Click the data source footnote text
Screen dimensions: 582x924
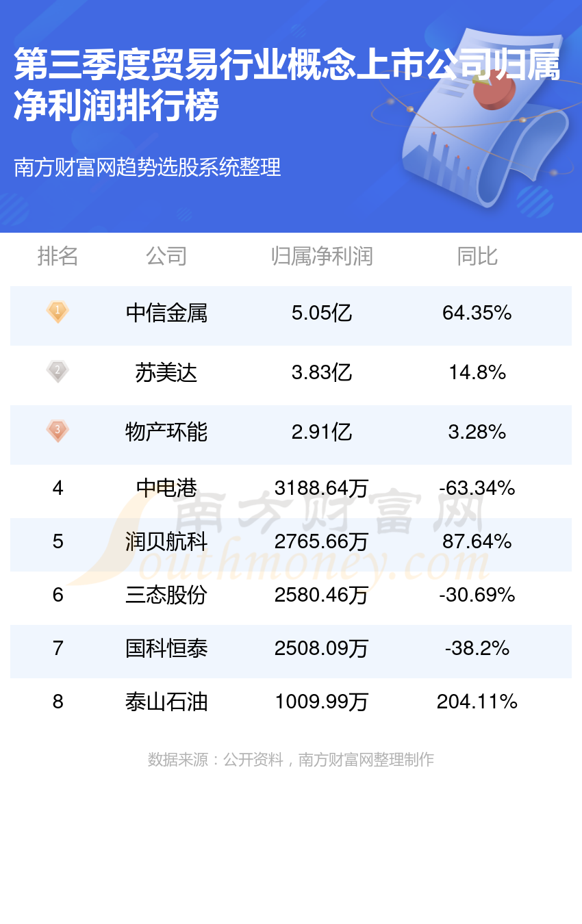[291, 760]
